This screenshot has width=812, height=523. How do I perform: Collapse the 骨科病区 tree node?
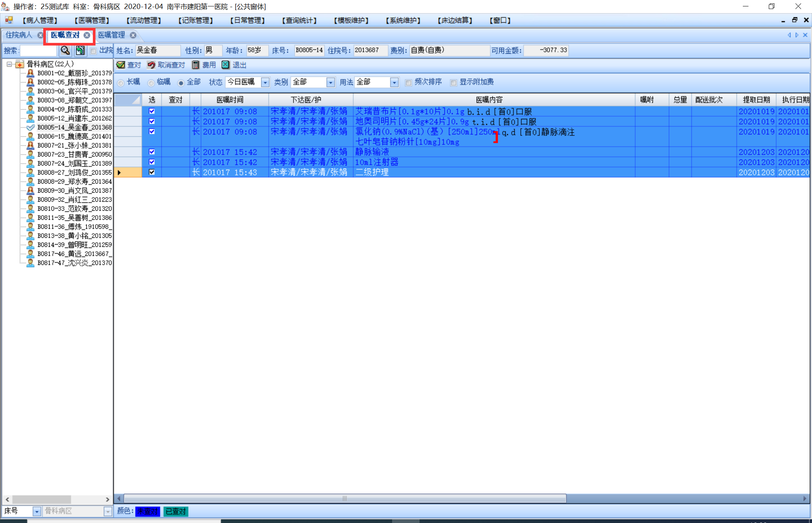(x=9, y=64)
